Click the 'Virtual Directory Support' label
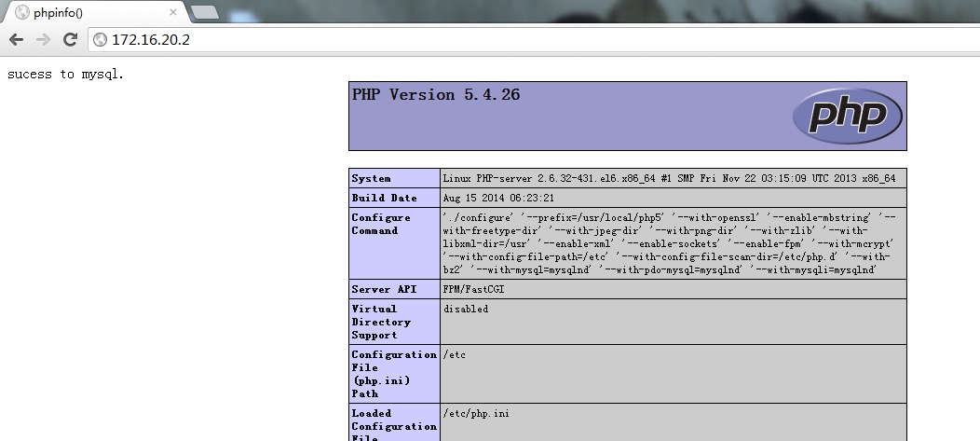Screen dimensions: 980x441 pos(381,322)
